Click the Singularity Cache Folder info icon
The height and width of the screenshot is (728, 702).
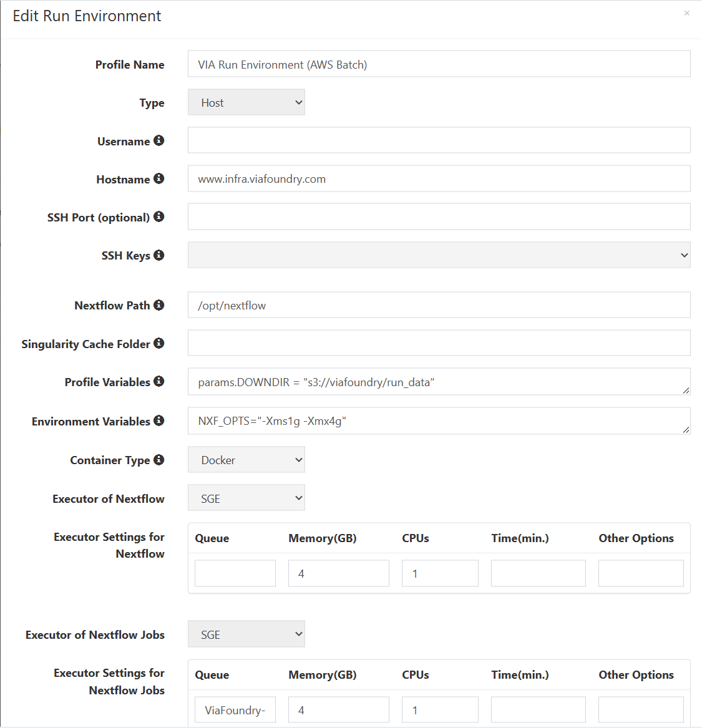(158, 343)
